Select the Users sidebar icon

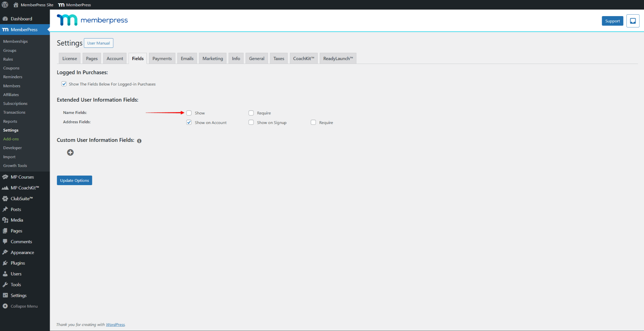5,274
